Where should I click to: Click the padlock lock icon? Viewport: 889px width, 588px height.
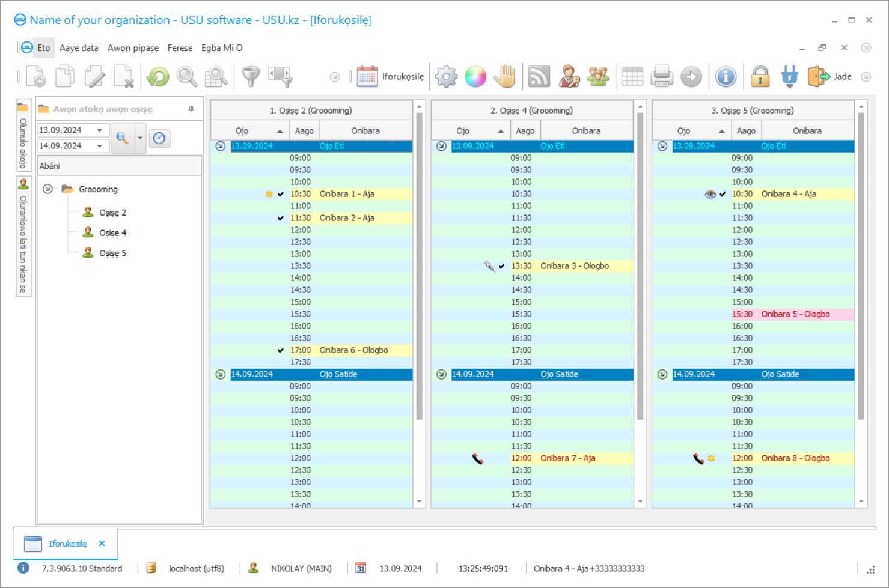pos(760,77)
